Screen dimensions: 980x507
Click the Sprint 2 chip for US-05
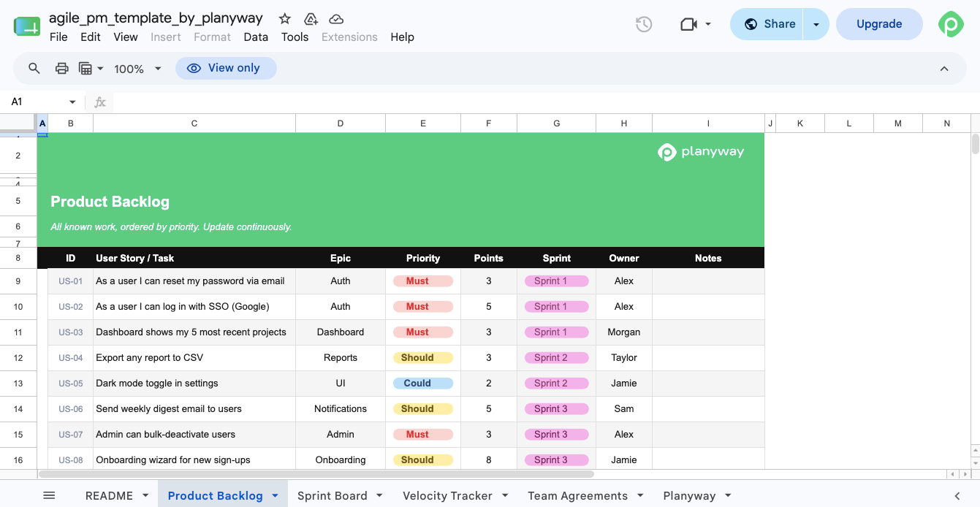tap(556, 384)
